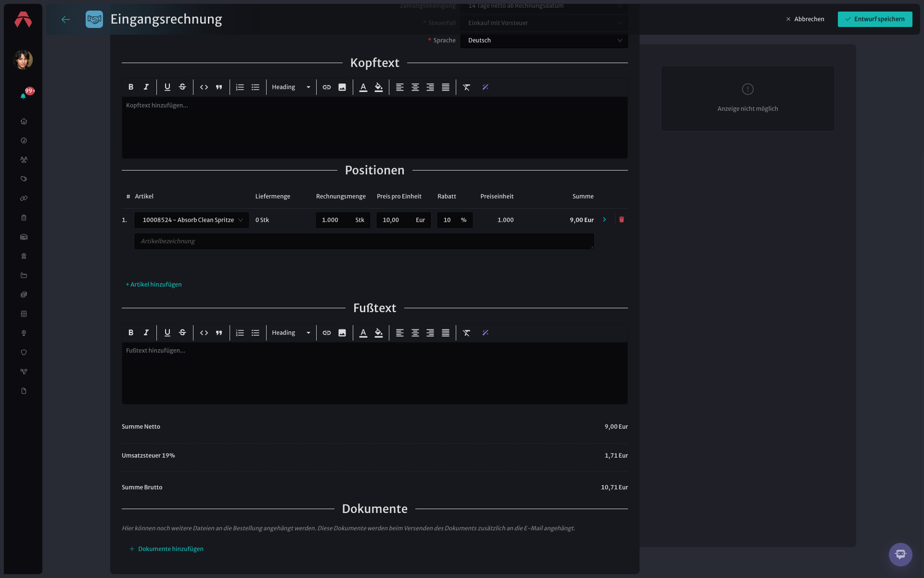Viewport: 924px width, 578px height.
Task: Click the back arrow next to Eingangsrechnung
Action: (66, 19)
